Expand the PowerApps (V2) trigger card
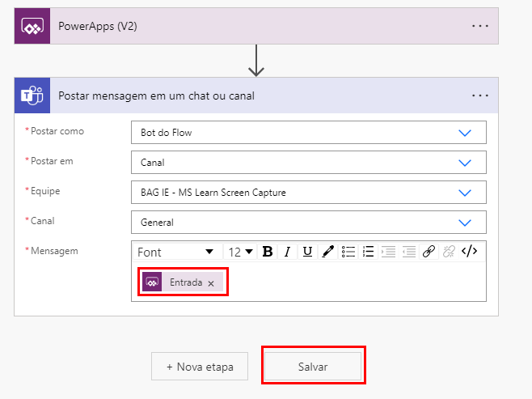Viewport: 532px width, 399px height. click(256, 26)
